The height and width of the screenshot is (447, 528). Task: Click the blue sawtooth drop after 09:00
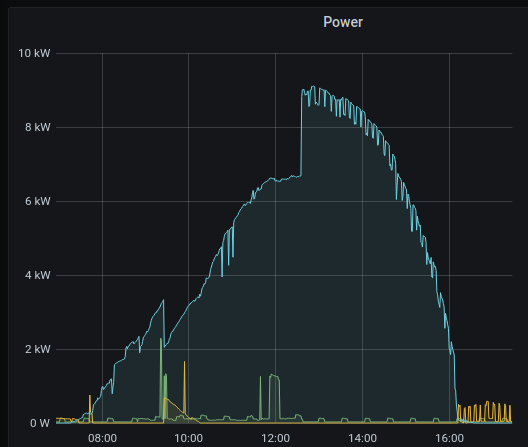(164, 323)
